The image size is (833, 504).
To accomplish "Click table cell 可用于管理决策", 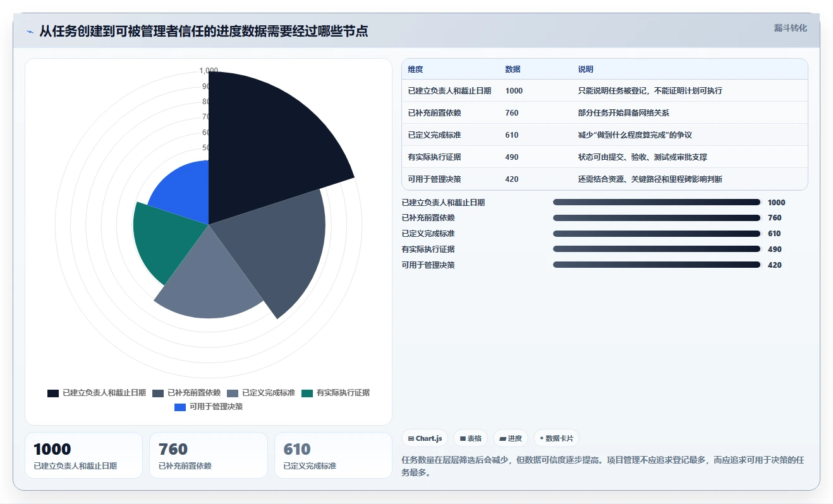I will click(x=434, y=179).
